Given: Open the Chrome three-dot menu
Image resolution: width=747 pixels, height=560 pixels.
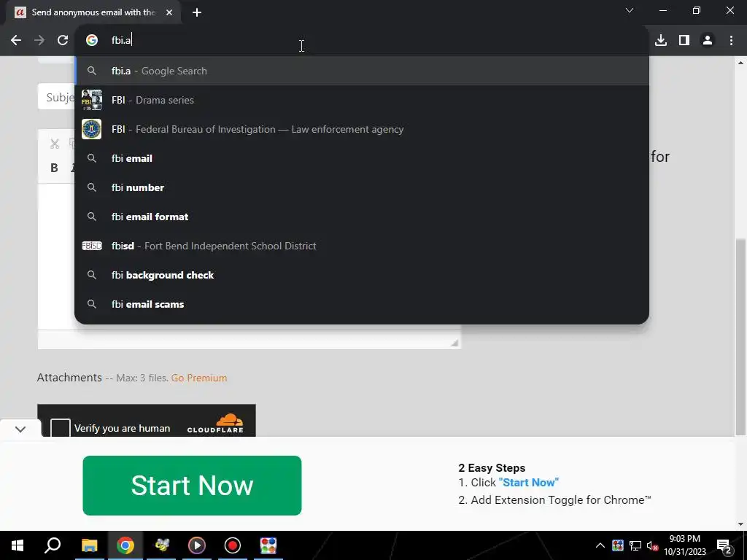Looking at the screenshot, I should (731, 41).
